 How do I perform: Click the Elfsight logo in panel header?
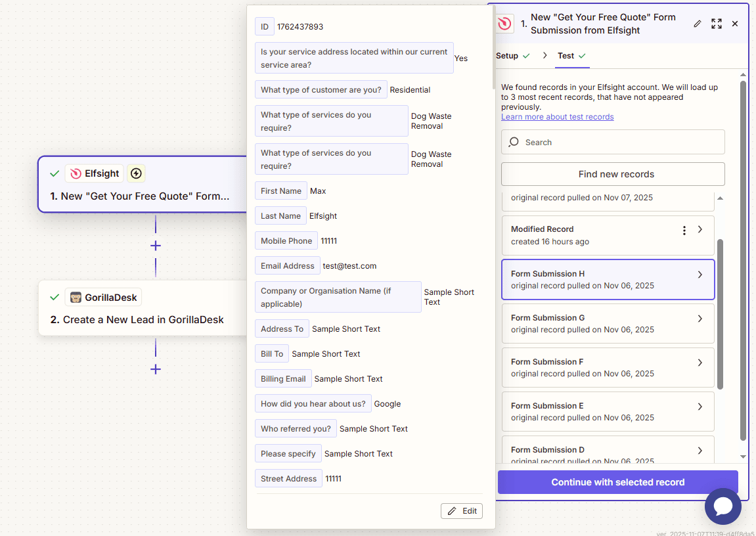click(x=504, y=24)
